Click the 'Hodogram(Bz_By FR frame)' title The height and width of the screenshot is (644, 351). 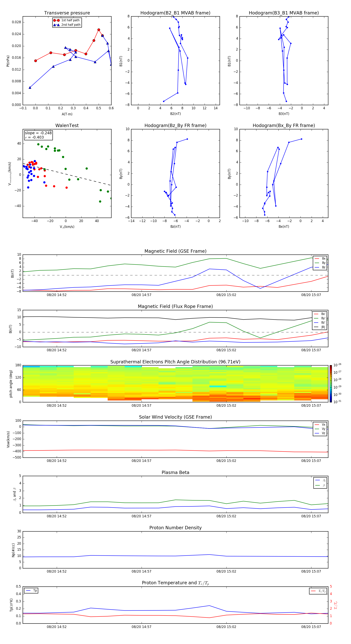(175, 125)
